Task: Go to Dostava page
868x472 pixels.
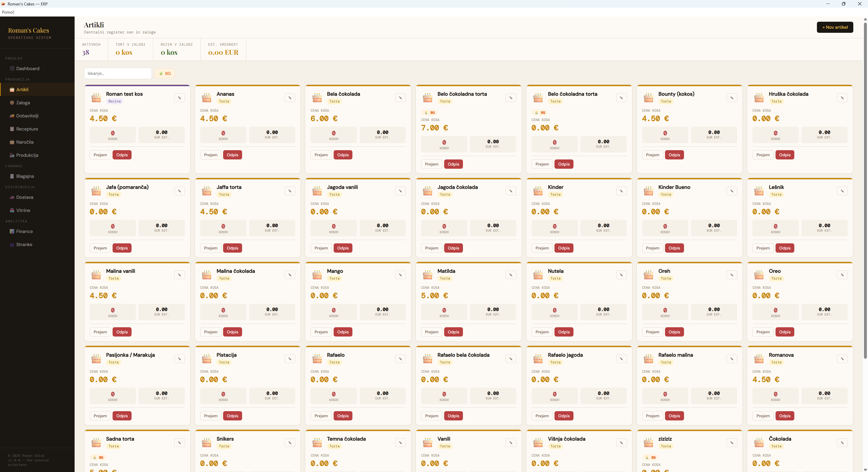Action: pos(37,197)
